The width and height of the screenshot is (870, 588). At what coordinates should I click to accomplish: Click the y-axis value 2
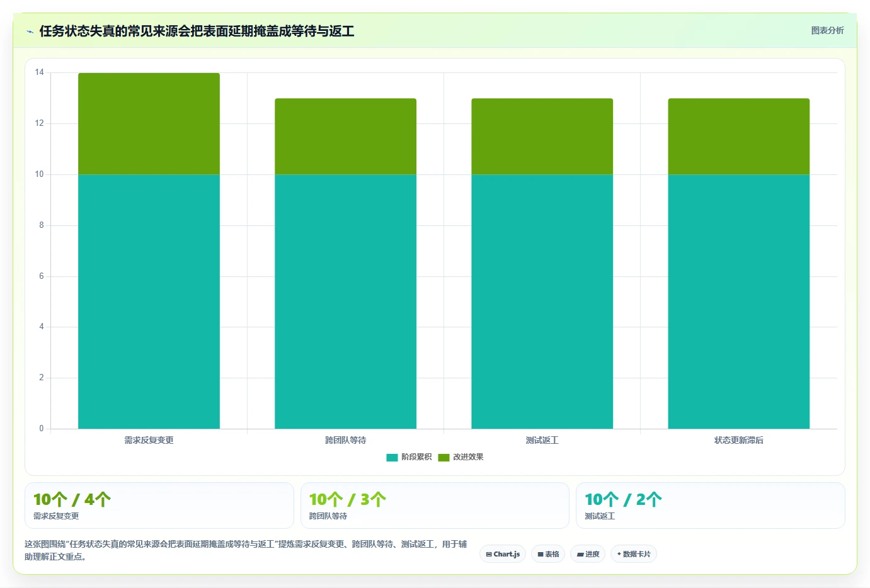pyautogui.click(x=42, y=378)
